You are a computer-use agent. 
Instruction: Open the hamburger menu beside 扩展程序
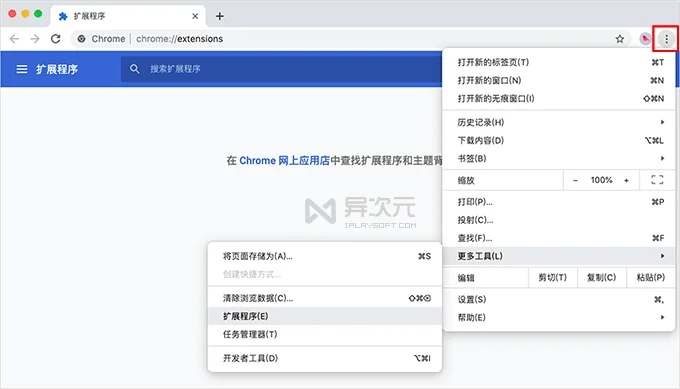[x=22, y=69]
